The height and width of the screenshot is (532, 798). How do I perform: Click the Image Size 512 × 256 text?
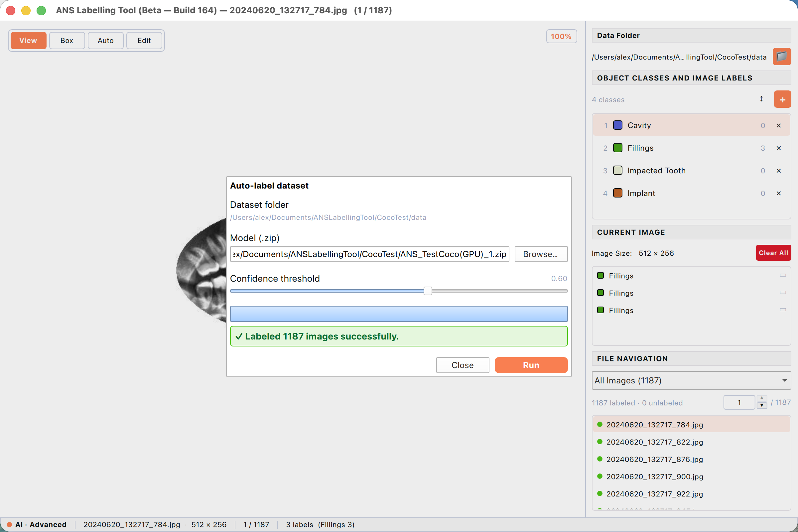[633, 253]
